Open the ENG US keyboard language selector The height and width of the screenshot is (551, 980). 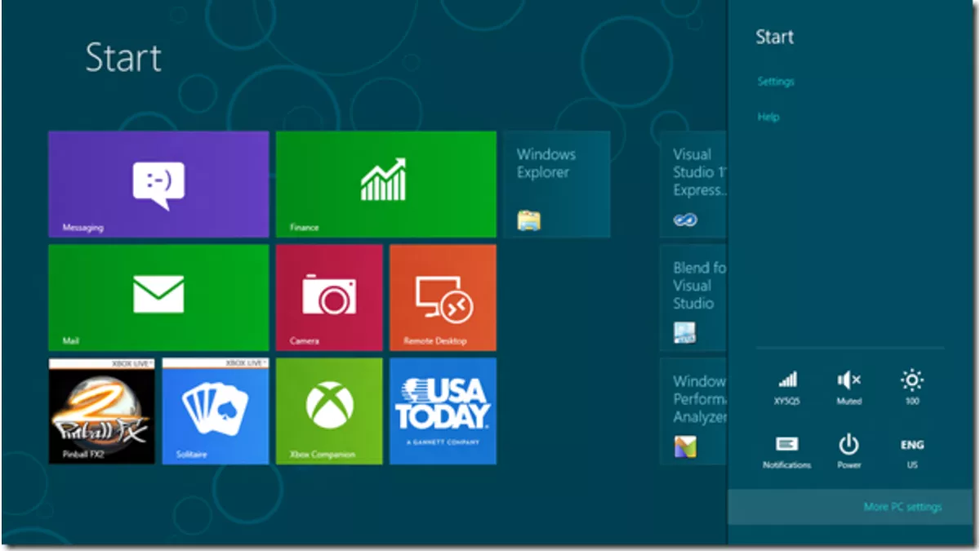tap(911, 451)
